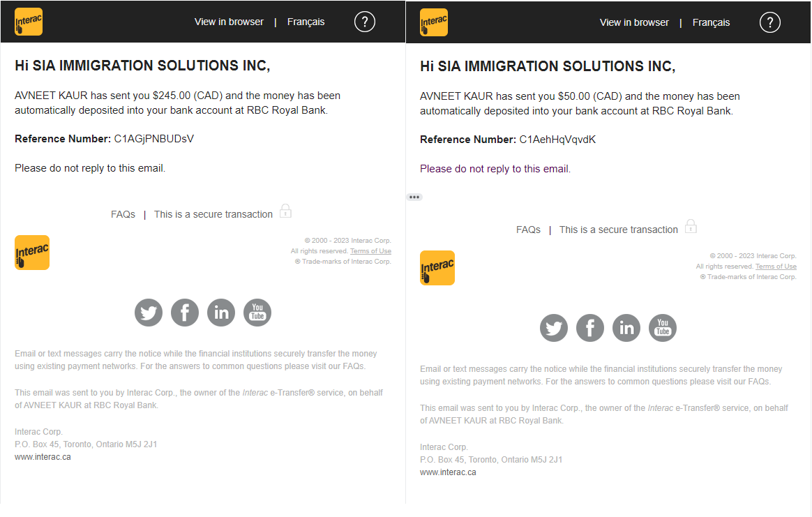Click the Facebook icon in the left email

pos(185,313)
